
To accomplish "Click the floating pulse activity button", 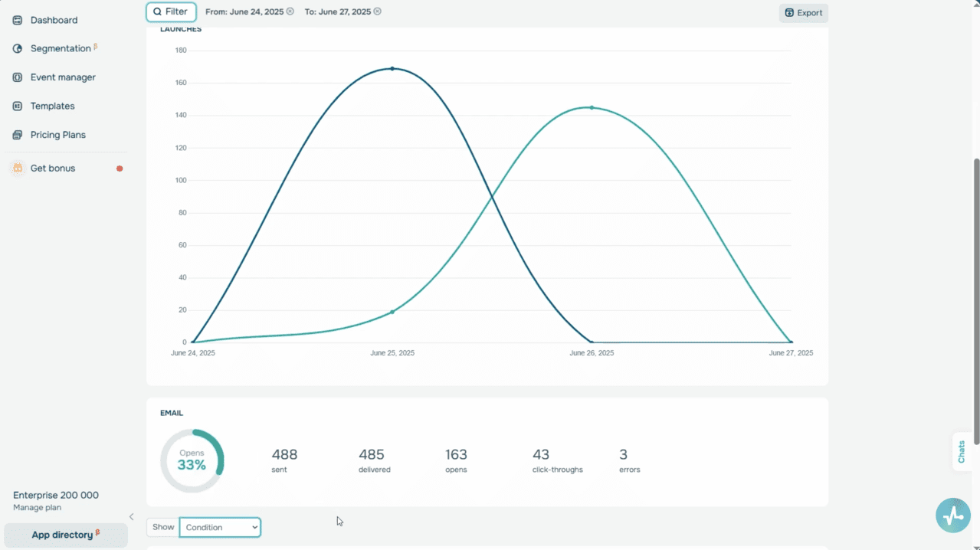I will 953,516.
